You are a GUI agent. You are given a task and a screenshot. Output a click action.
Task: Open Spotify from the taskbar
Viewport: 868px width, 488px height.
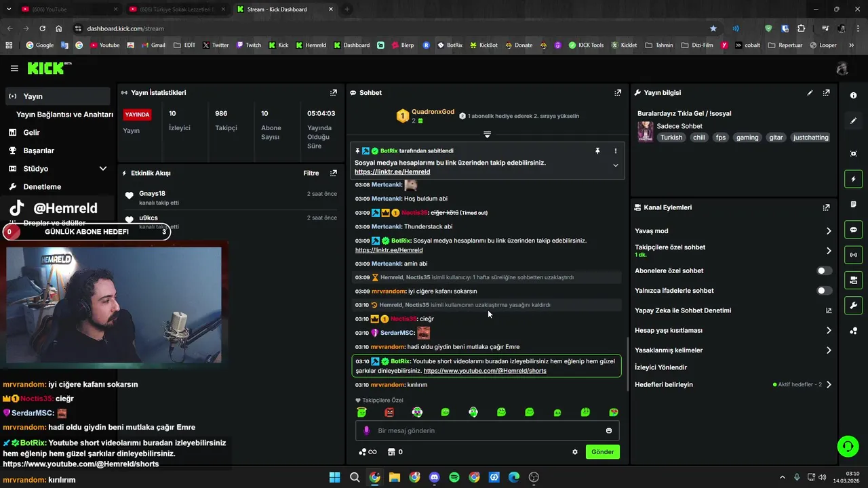click(x=454, y=477)
